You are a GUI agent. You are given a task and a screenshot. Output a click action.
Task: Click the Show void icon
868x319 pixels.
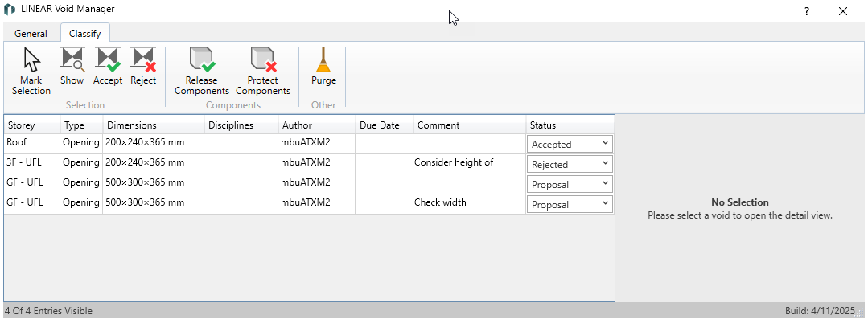pyautogui.click(x=72, y=59)
